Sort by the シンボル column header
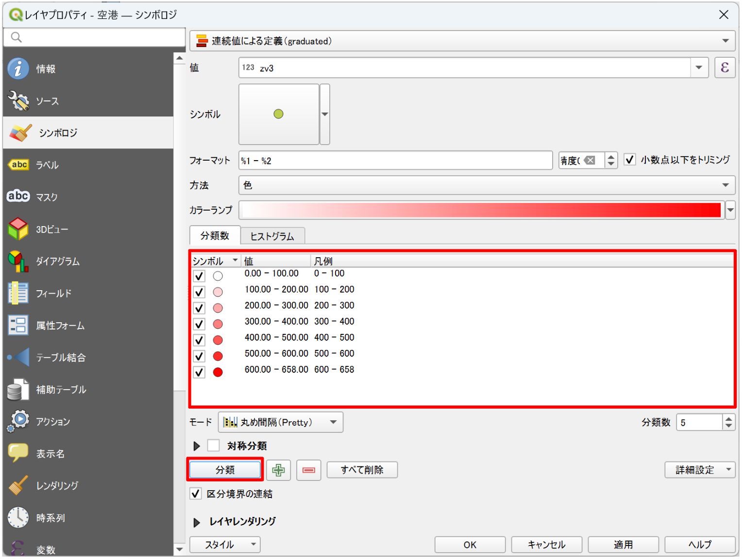 (216, 261)
